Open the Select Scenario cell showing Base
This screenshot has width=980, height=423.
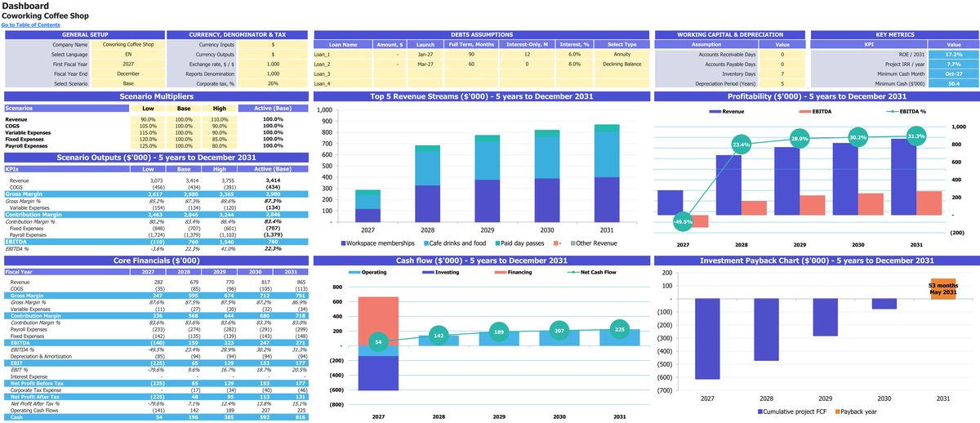coord(127,83)
